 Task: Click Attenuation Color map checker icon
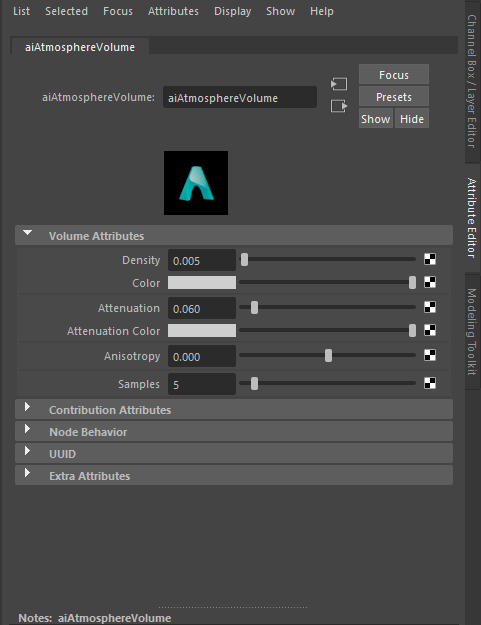click(x=430, y=330)
